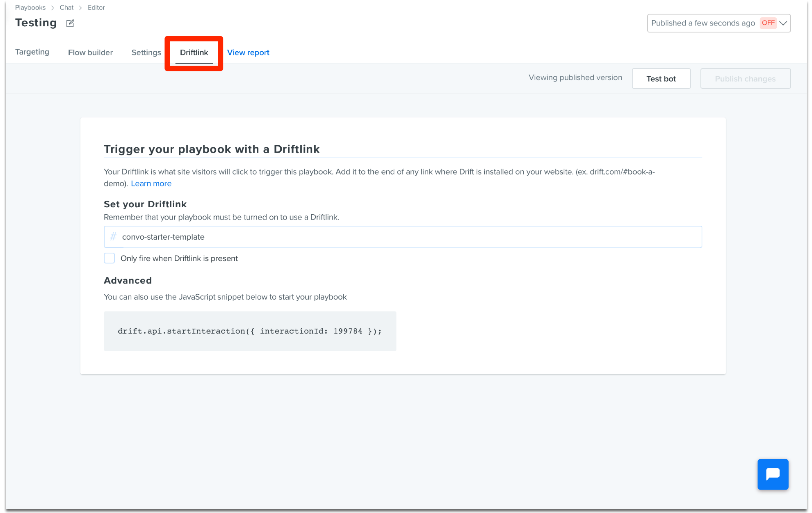Go to the Settings tab
Viewport: 812px width, 513px height.
coord(146,53)
